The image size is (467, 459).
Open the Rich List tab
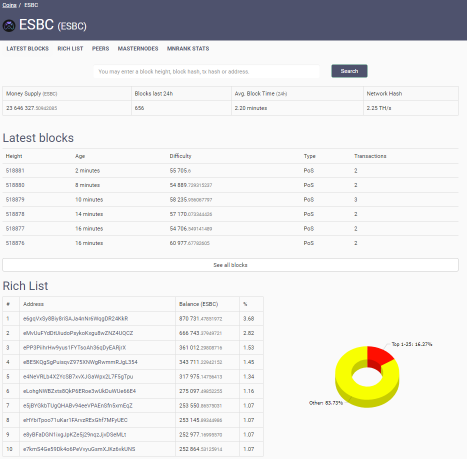(70, 49)
